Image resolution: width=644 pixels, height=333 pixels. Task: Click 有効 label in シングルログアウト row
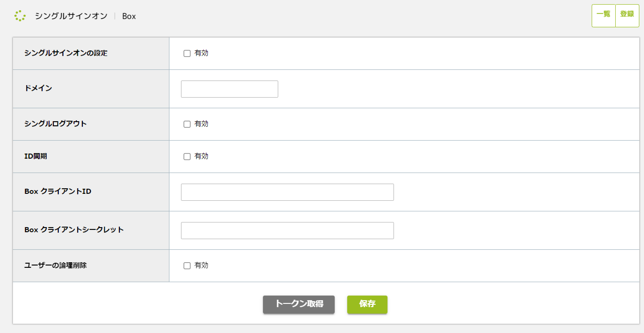coord(201,124)
